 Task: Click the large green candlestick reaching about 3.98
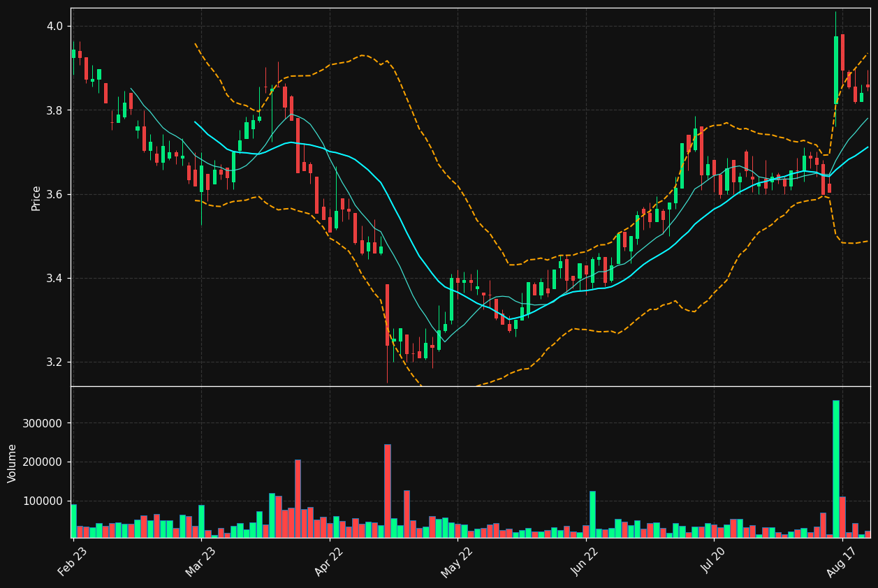835,70
